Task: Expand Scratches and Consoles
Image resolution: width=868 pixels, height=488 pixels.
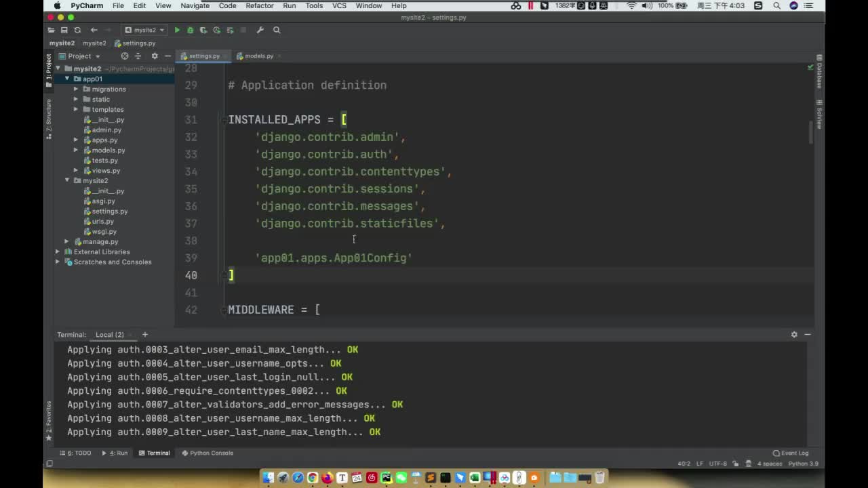Action: (x=58, y=262)
